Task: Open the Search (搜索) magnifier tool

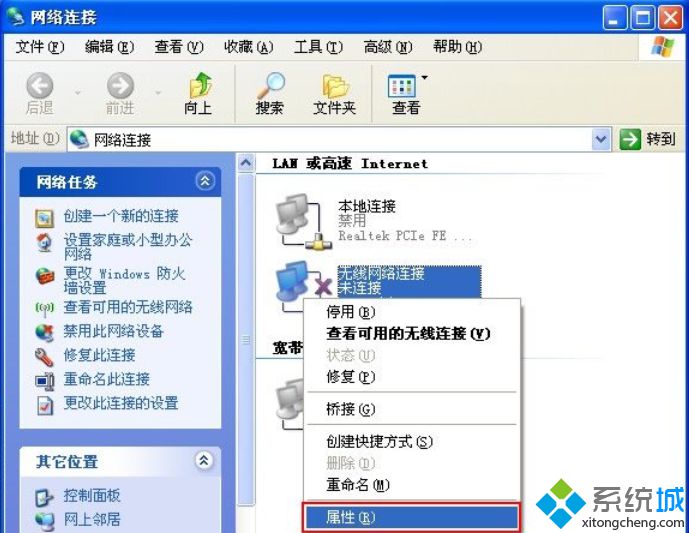Action: point(270,85)
